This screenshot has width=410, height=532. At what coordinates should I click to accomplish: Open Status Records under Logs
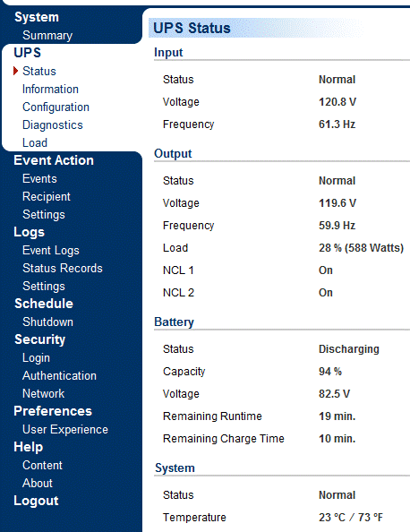pyautogui.click(x=63, y=268)
